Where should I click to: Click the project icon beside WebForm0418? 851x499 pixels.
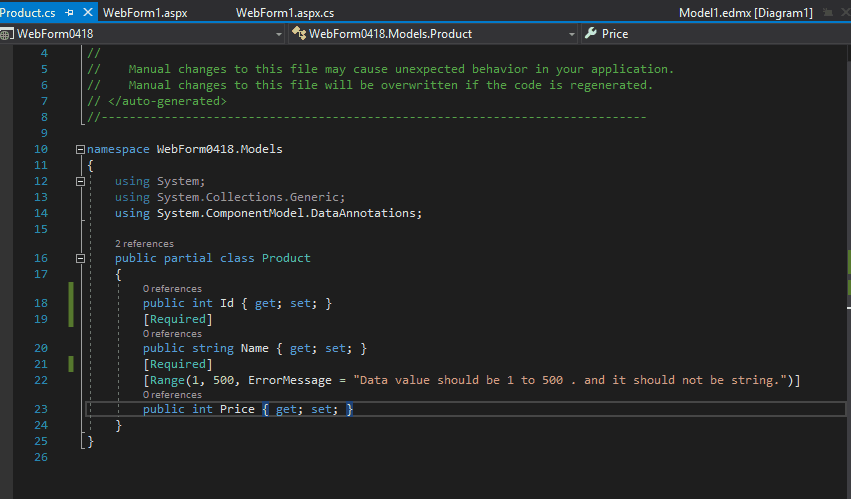click(x=7, y=34)
